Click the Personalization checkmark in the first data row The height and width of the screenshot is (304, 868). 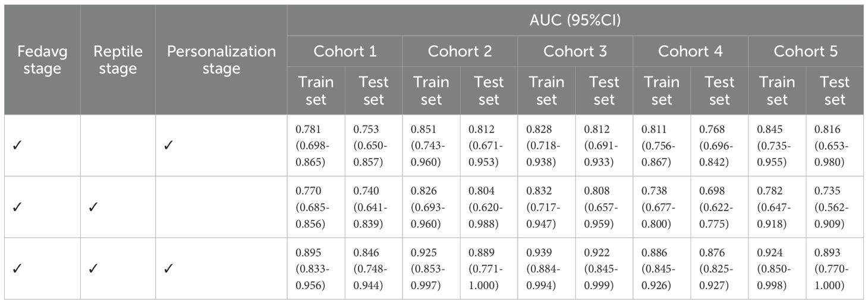click(x=168, y=145)
